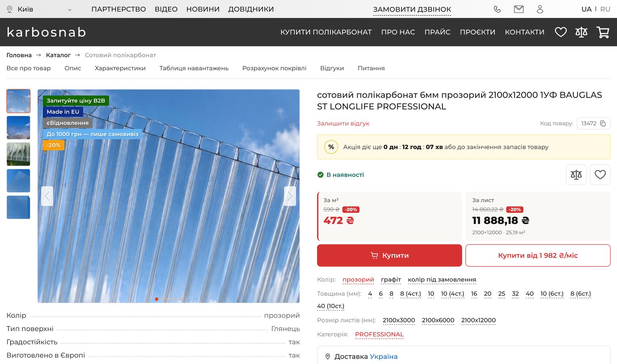Add product to comparison scales button
The height and width of the screenshot is (364, 617).
(x=576, y=175)
